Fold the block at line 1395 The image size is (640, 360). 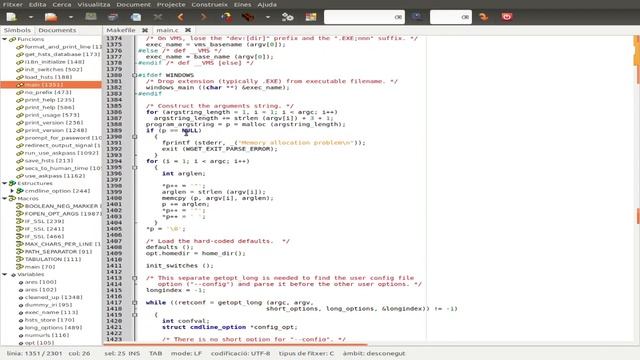135,167
